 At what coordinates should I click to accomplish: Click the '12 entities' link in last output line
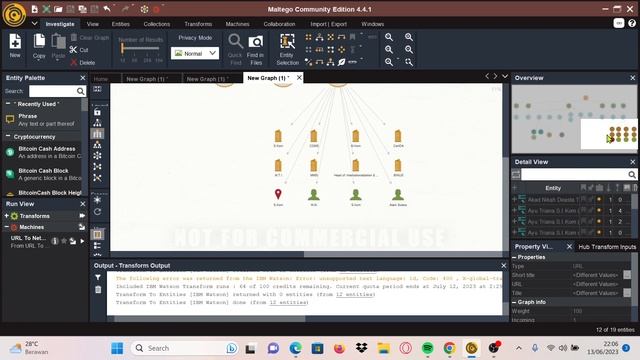point(289,302)
